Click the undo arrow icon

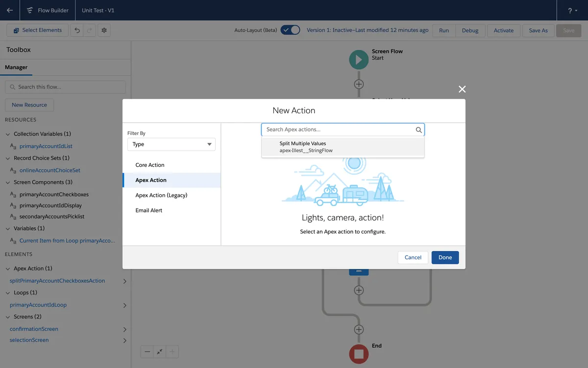point(77,30)
